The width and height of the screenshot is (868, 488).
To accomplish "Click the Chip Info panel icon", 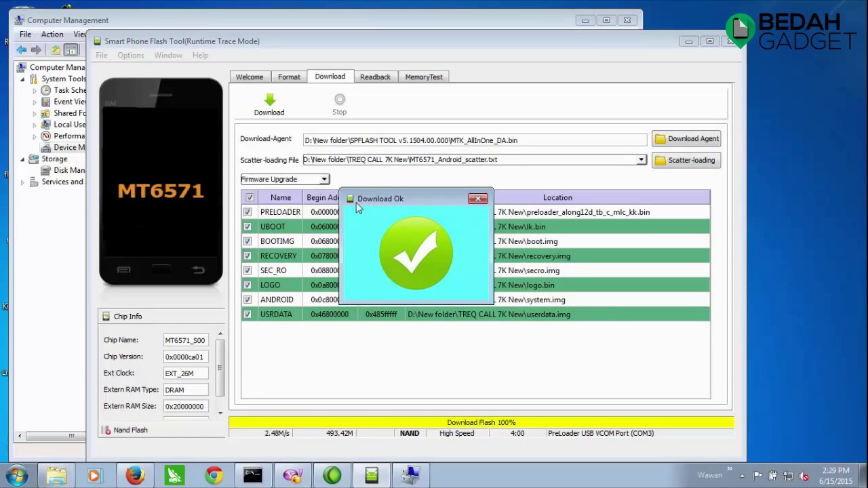I will 106,316.
